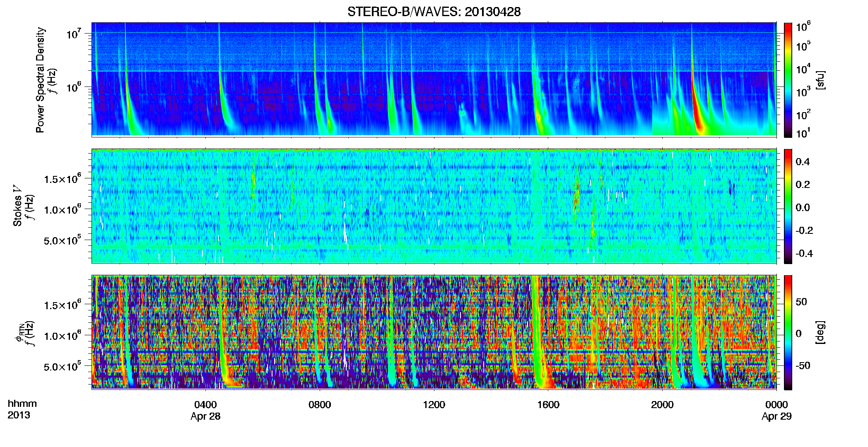
Task: Click the 0400 Apr 28 time label
Action: pyautogui.click(x=205, y=410)
